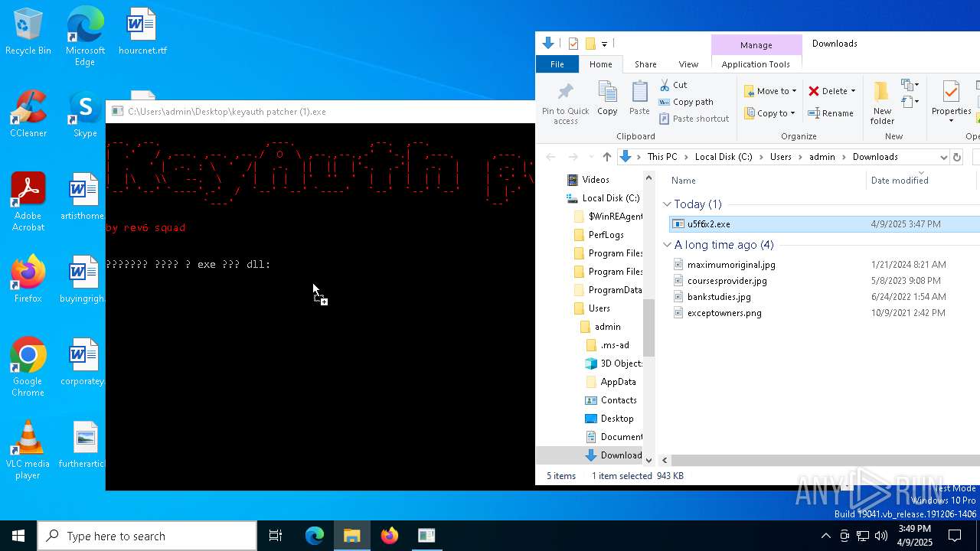Screen dimensions: 980x551
Task: Click the Explorer Back arrow
Action: (550, 157)
